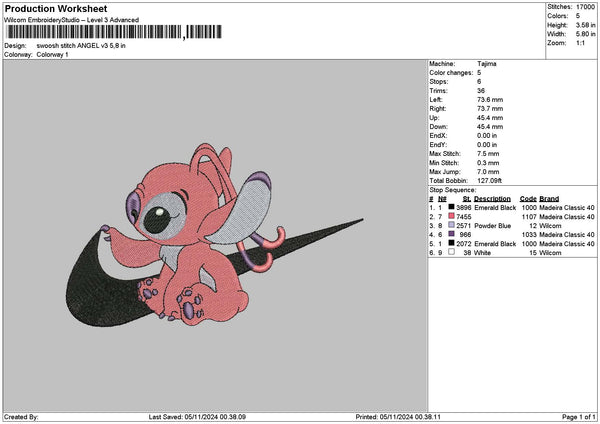Click design name 'swoosh stitch ANGEL v3 5,8 in'

[81, 46]
